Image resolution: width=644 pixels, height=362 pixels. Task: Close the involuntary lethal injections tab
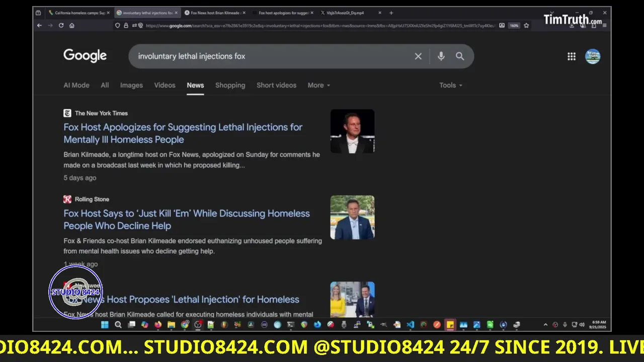click(176, 13)
